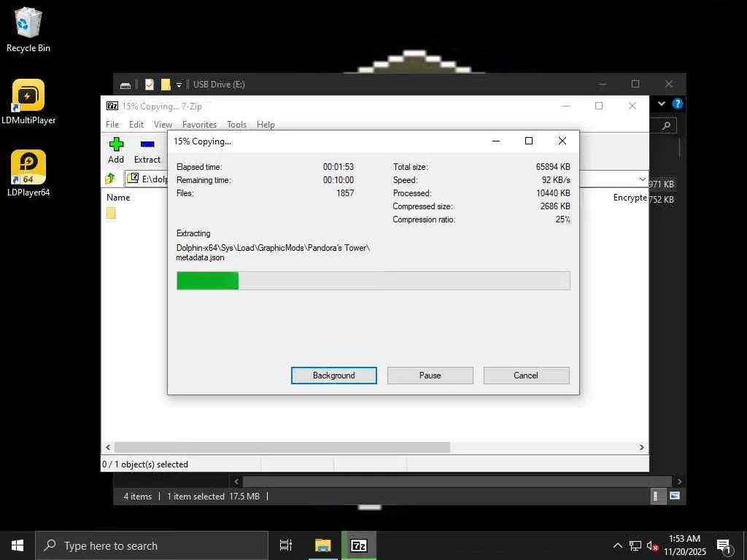Click the 7-Zip scrollbar right arrow
This screenshot has height=560, width=747.
point(642,447)
